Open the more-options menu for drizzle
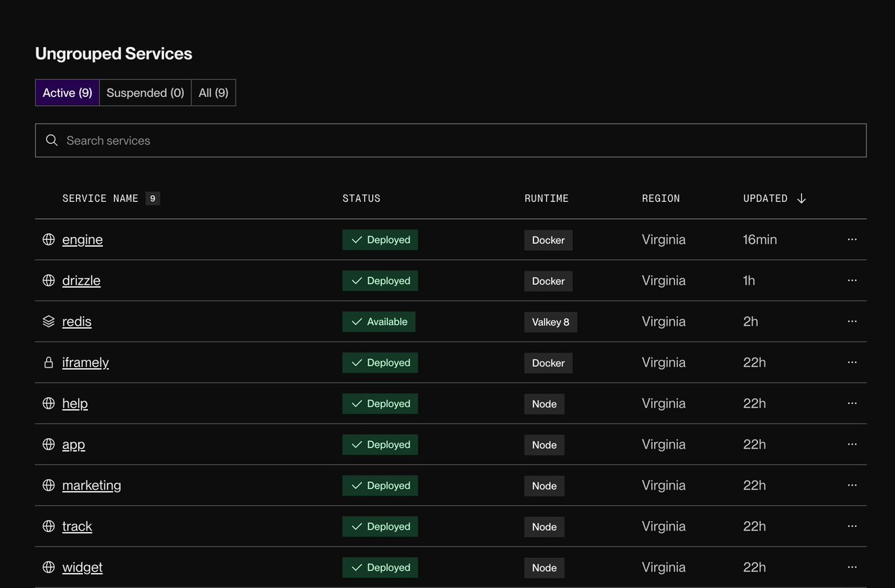Image resolution: width=895 pixels, height=588 pixels. click(x=852, y=280)
